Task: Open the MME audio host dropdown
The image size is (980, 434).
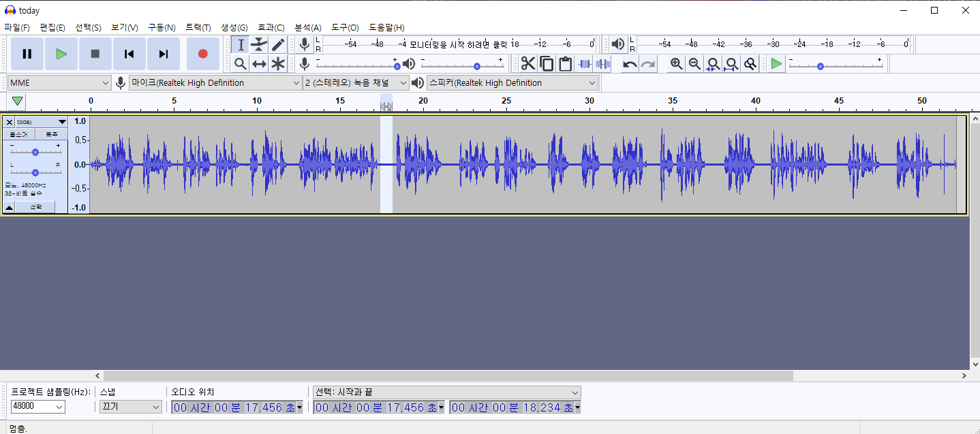Action: 59,82
